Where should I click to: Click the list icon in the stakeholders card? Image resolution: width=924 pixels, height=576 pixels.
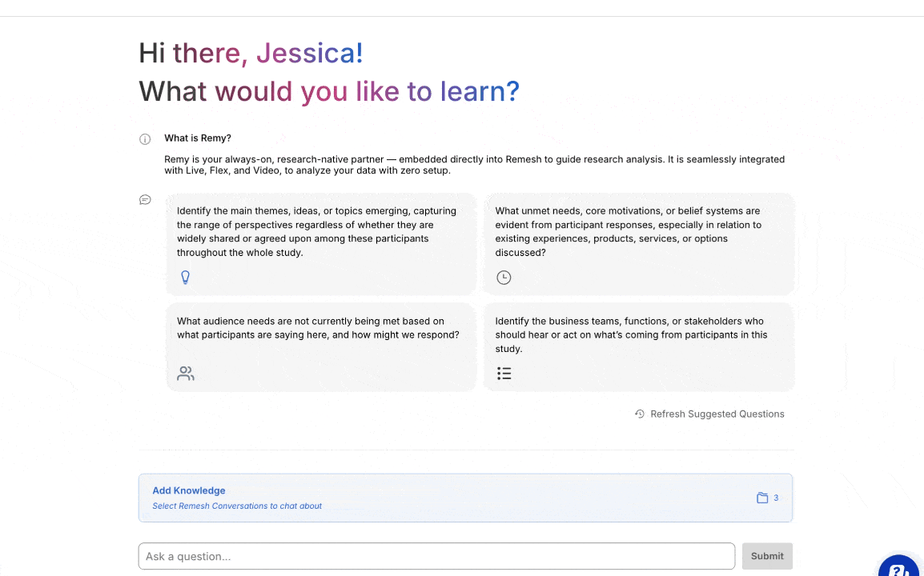[x=504, y=374]
